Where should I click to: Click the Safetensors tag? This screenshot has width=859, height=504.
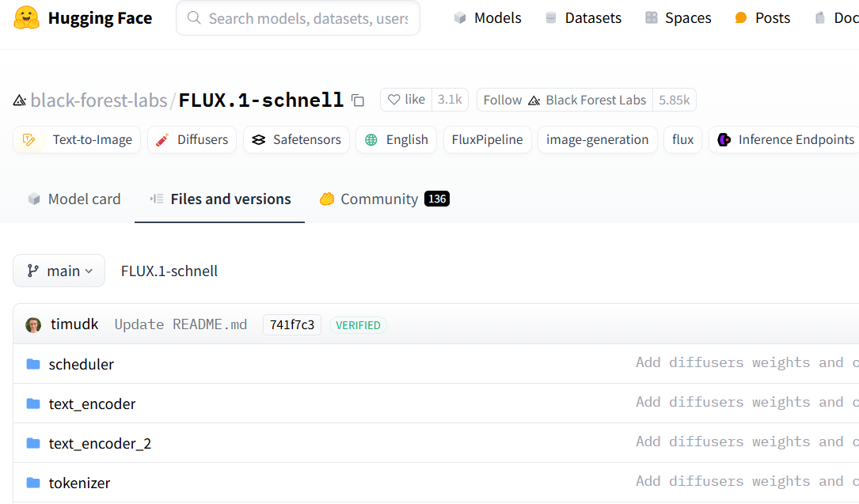[296, 140]
